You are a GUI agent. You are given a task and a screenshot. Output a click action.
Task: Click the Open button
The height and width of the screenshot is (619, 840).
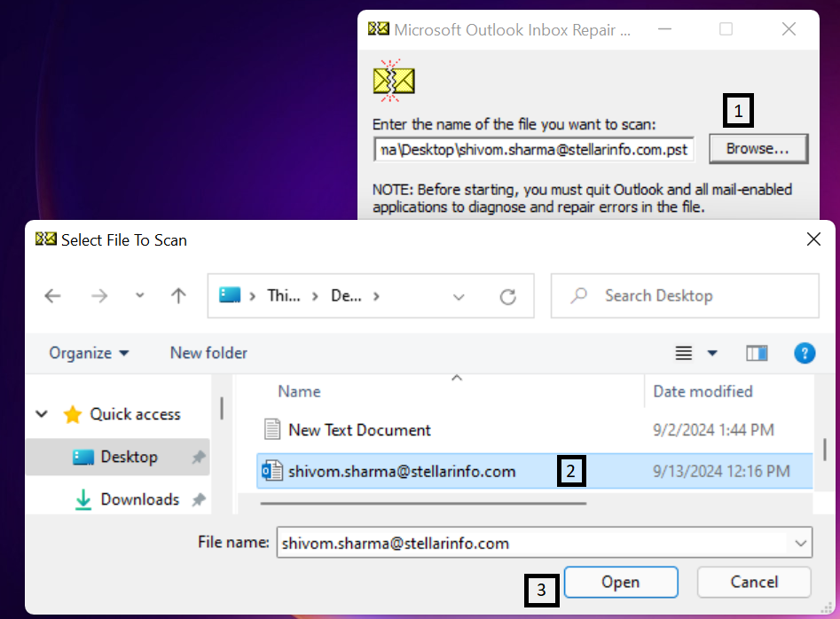(621, 582)
